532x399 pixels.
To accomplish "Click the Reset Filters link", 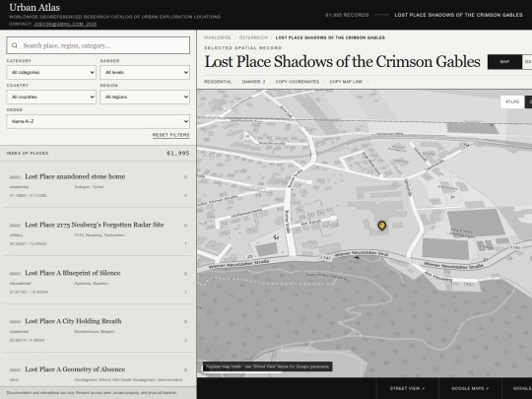I will tap(171, 135).
